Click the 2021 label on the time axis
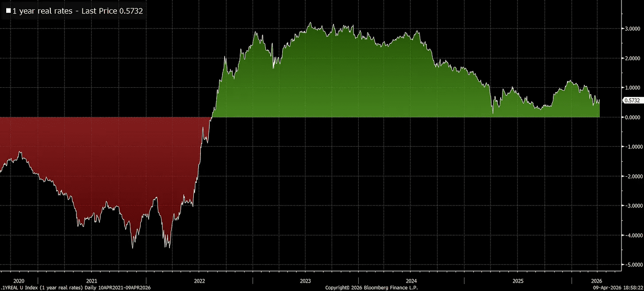Screen dimensions: 644x291 (92, 281)
